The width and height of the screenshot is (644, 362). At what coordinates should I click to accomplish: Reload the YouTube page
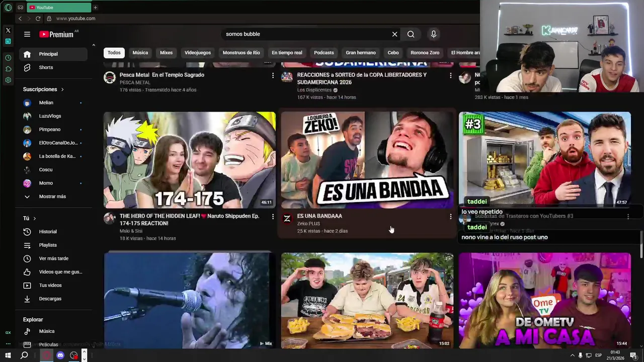point(38,19)
